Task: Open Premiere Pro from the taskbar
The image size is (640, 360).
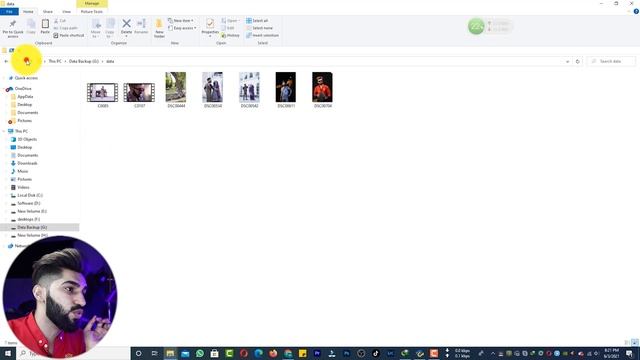Action: tap(317, 353)
